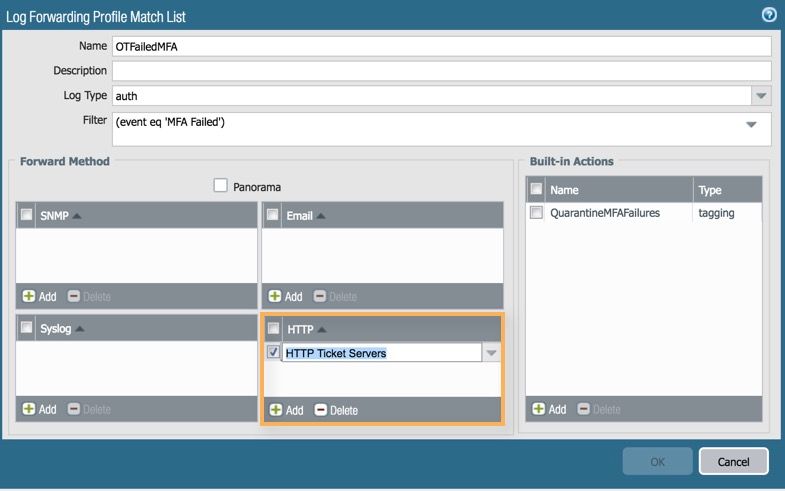Click Delete in the Email panel
785x491 pixels.
click(335, 296)
